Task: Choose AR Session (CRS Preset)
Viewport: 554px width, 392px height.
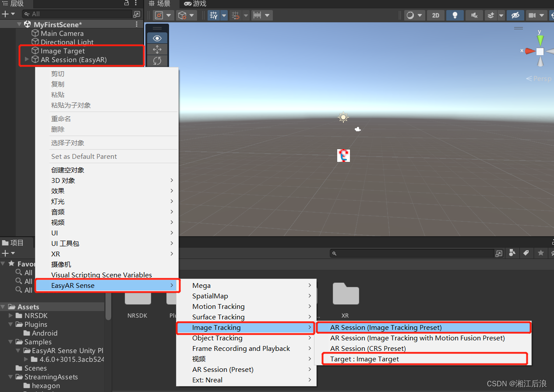Action: 423,348
